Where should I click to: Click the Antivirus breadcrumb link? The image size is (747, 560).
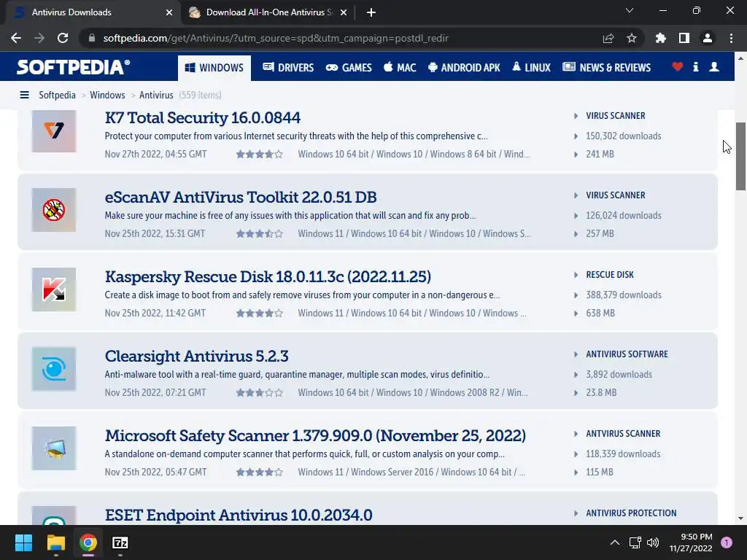coord(156,95)
